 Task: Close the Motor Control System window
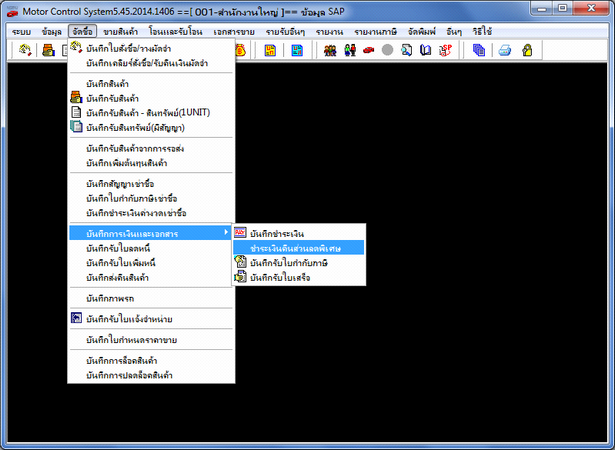[x=599, y=10]
